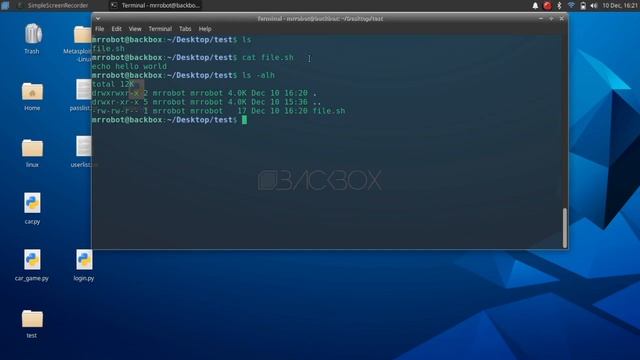
Task: Click the 'echo hello world' output line
Action: pyautogui.click(x=129, y=67)
